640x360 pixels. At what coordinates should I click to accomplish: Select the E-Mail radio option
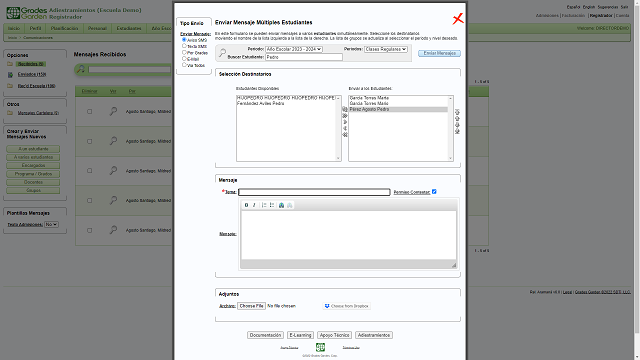[x=184, y=58]
